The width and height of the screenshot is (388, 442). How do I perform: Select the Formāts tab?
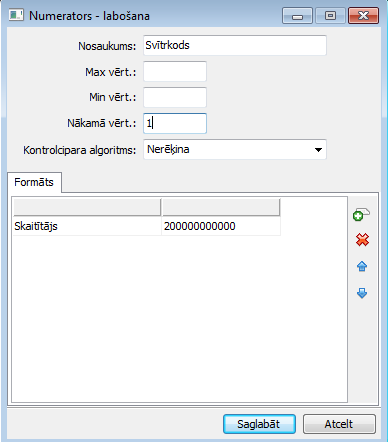click(x=34, y=182)
